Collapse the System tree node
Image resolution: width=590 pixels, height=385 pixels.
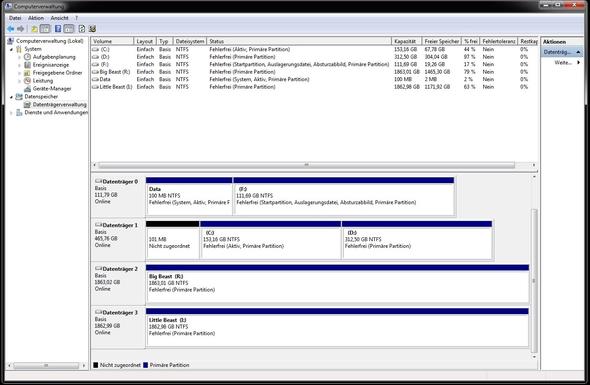[x=11, y=49]
